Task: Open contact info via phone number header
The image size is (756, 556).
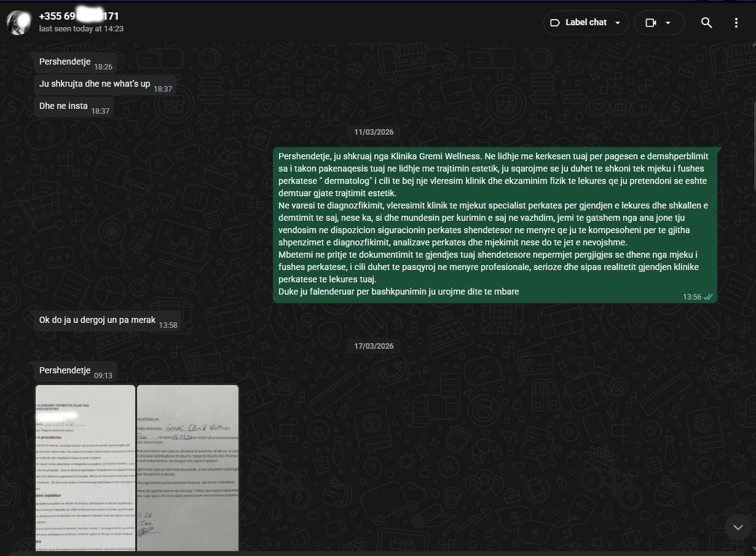Action: [x=79, y=16]
